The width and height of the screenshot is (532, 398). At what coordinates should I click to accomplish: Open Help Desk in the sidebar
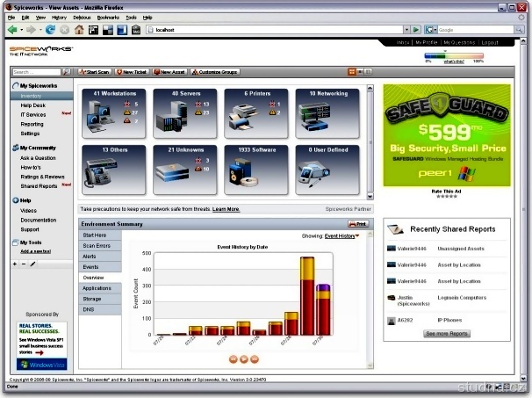coord(32,105)
